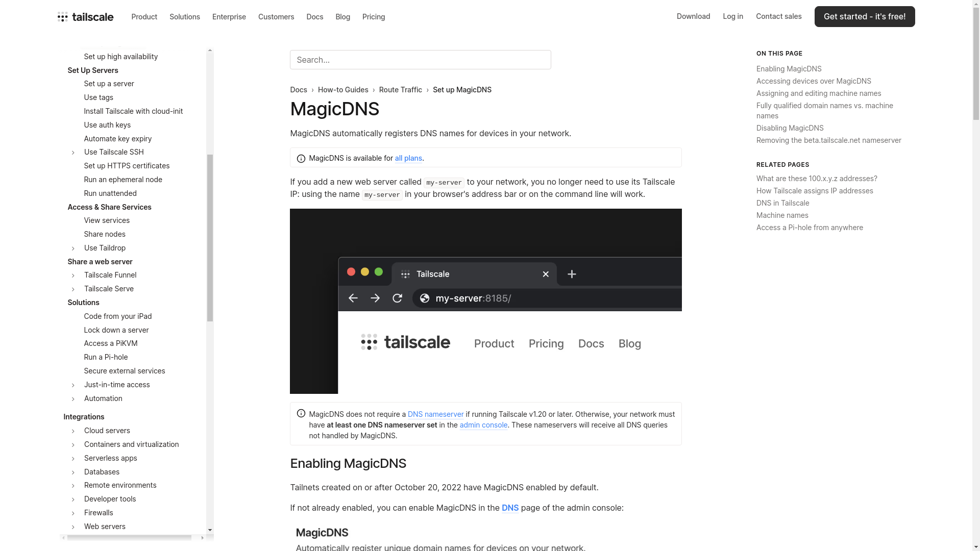Expand Tailscale Funnel chevron
The width and height of the screenshot is (980, 551).
73,275
